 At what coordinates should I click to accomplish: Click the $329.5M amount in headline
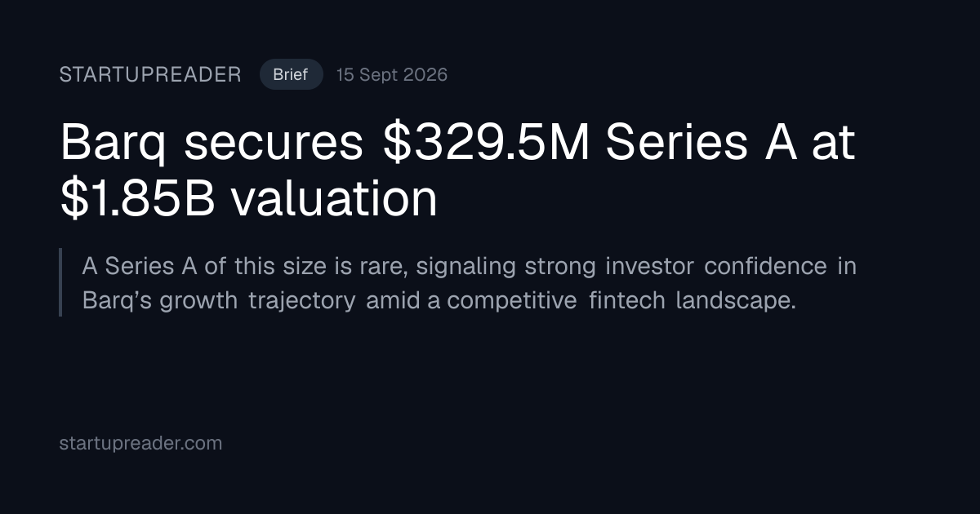click(487, 143)
